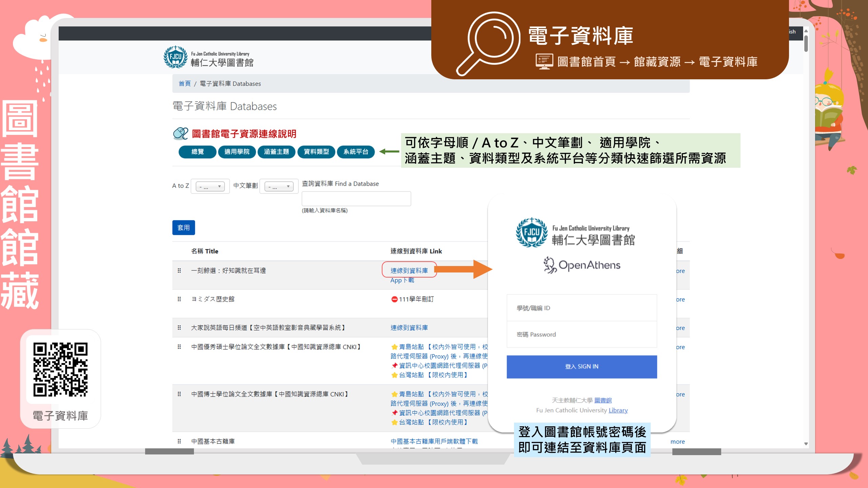
Task: Click the 套用 apply button
Action: [x=183, y=227]
